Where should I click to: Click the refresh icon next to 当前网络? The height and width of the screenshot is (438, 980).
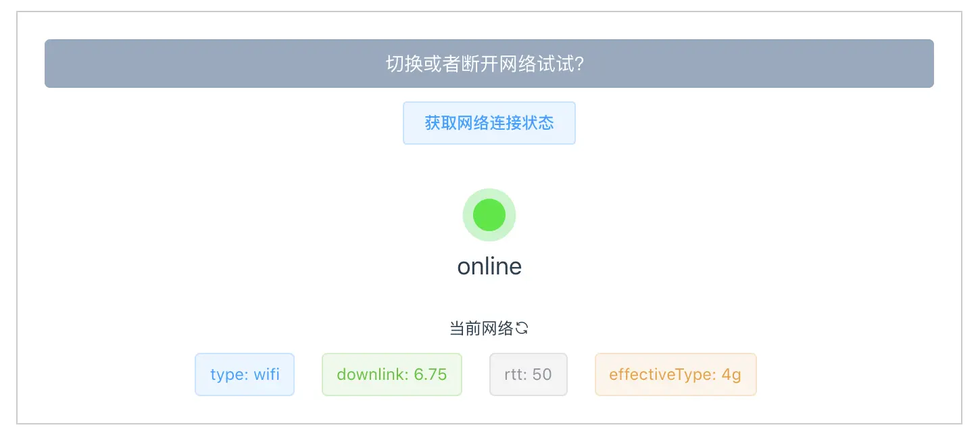pyautogui.click(x=522, y=328)
